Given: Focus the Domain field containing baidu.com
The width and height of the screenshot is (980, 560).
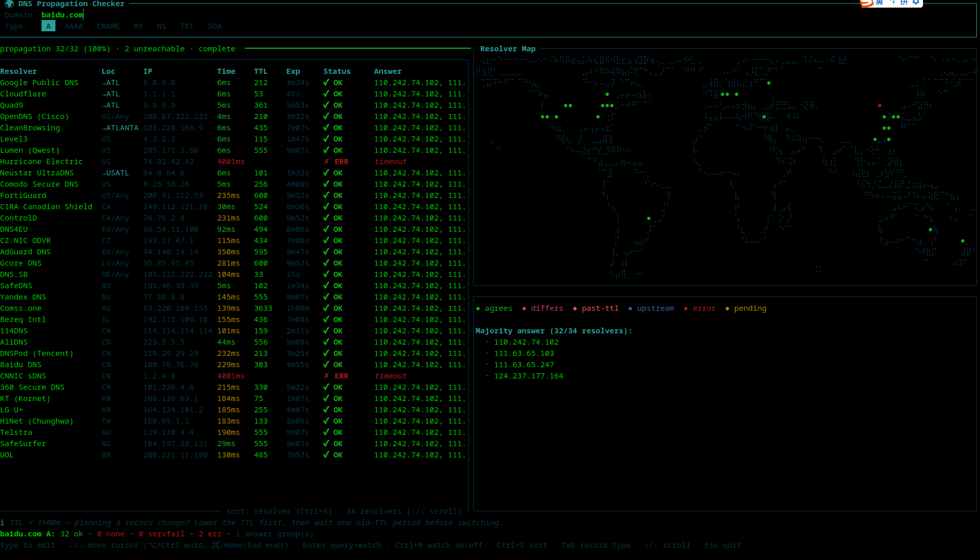Looking at the screenshot, I should pos(62,15).
